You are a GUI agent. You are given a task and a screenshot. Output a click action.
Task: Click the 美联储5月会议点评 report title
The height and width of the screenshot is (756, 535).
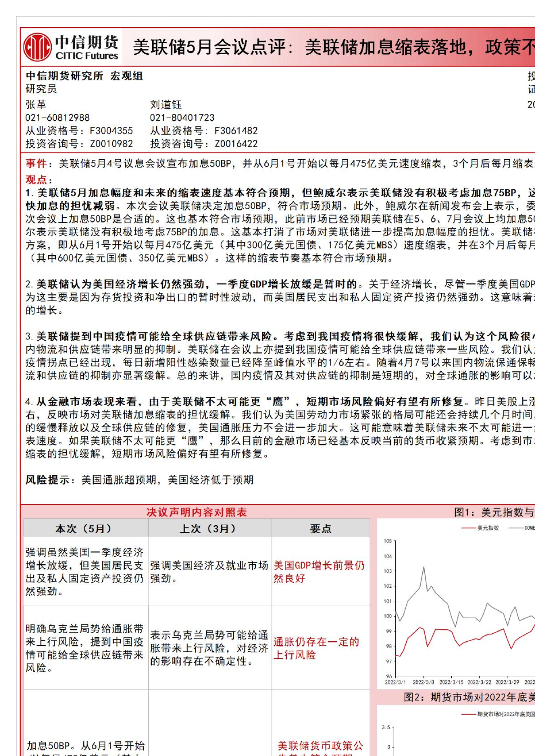[333, 47]
